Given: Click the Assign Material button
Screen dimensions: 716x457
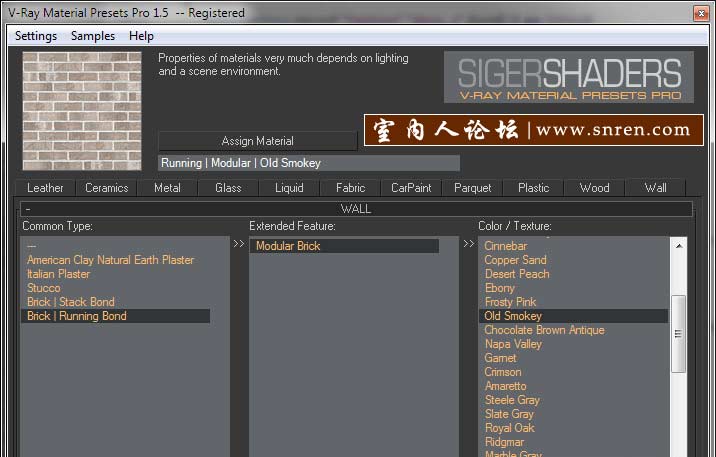Looking at the screenshot, I should (x=258, y=141).
